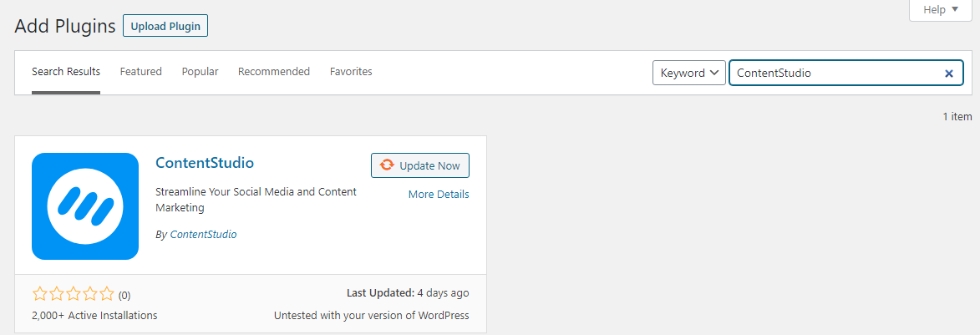Expand the Help panel
This screenshot has width=980, height=335.
point(941,10)
